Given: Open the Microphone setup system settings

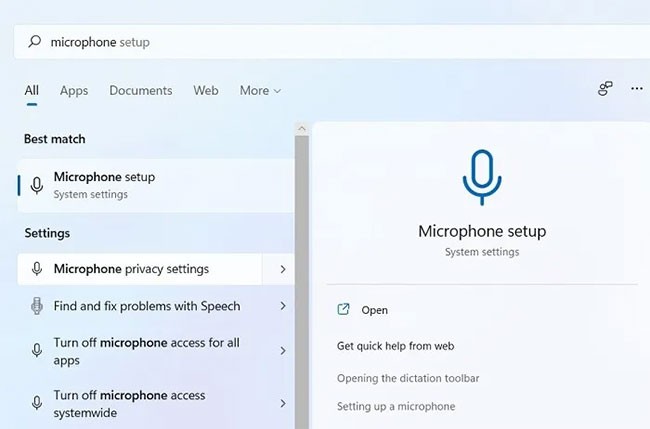Looking at the screenshot, I should (104, 185).
